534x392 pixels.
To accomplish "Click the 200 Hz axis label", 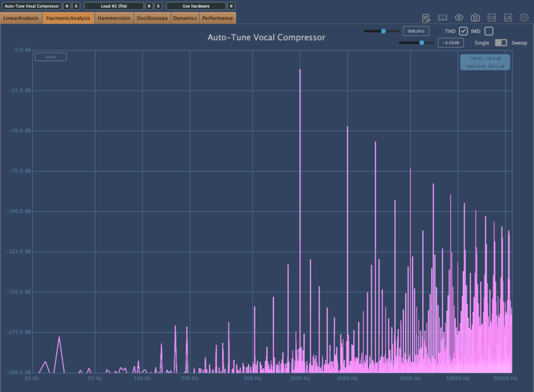I will [190, 378].
